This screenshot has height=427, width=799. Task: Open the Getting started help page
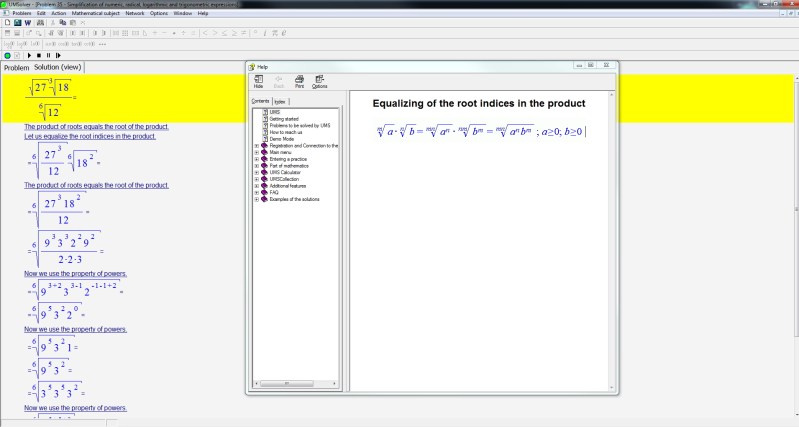tap(284, 119)
